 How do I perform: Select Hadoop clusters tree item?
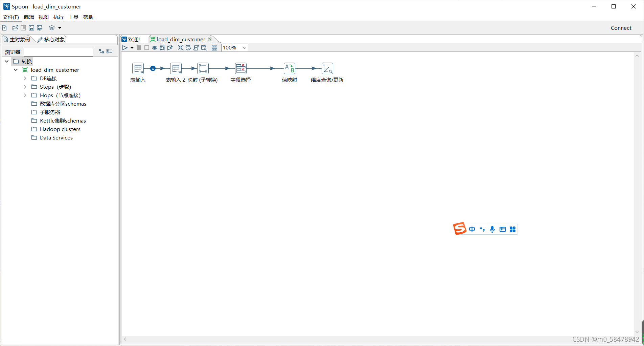[x=60, y=129]
